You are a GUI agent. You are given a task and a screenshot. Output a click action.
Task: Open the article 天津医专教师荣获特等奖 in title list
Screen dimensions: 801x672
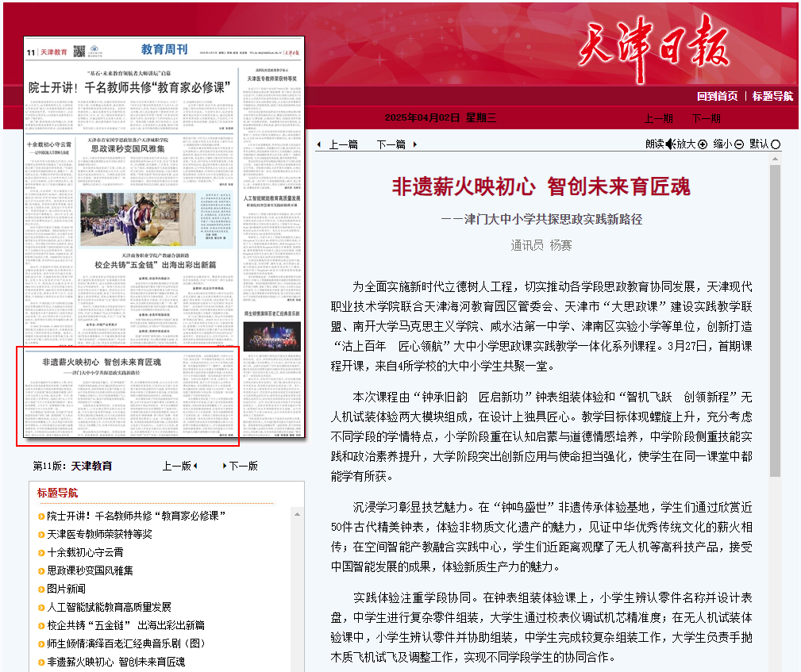(99, 534)
